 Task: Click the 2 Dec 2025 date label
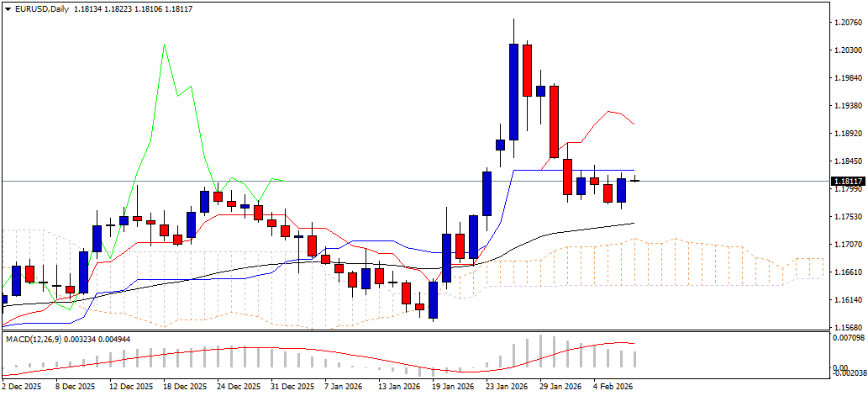point(22,387)
